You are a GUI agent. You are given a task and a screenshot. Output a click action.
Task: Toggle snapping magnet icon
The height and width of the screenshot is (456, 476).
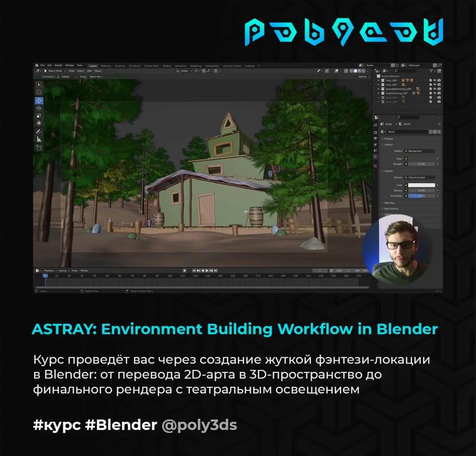point(203,71)
